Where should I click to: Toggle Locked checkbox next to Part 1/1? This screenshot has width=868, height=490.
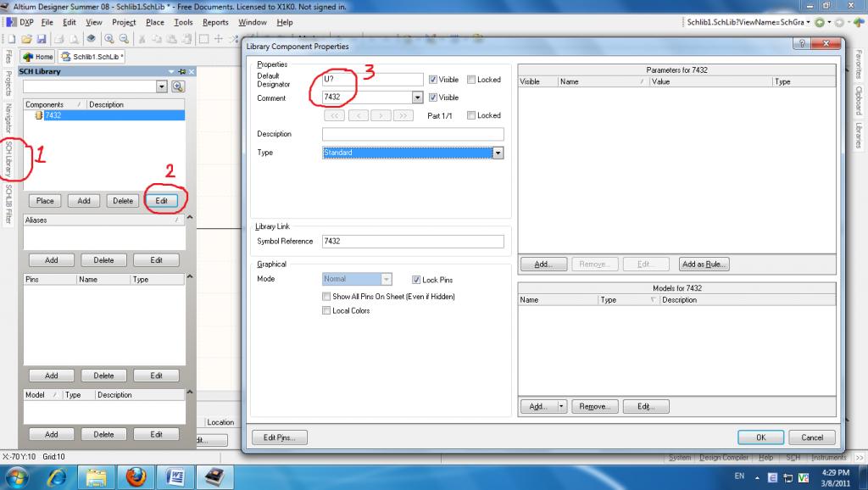(471, 115)
